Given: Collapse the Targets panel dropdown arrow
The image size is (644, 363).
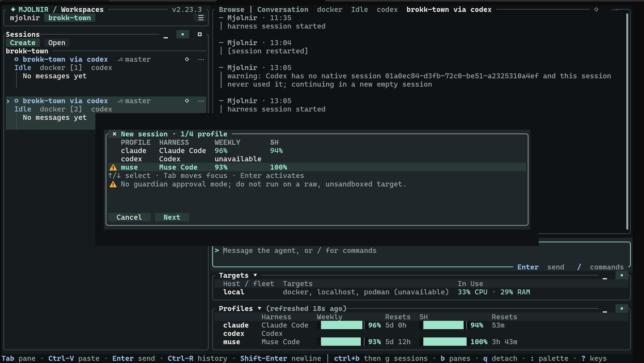Looking at the screenshot, I should (255, 275).
